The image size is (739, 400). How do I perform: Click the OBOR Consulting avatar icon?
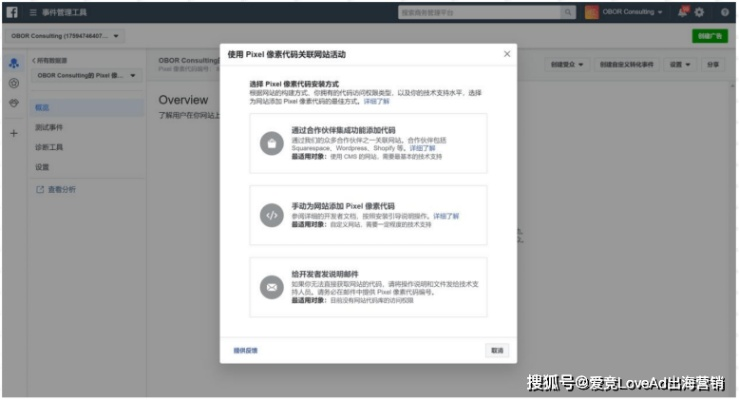click(591, 12)
